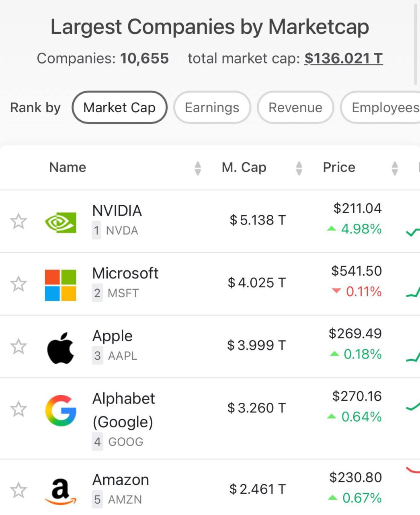Add Alphabet to favorites via star
The width and height of the screenshot is (420, 515).
click(18, 410)
